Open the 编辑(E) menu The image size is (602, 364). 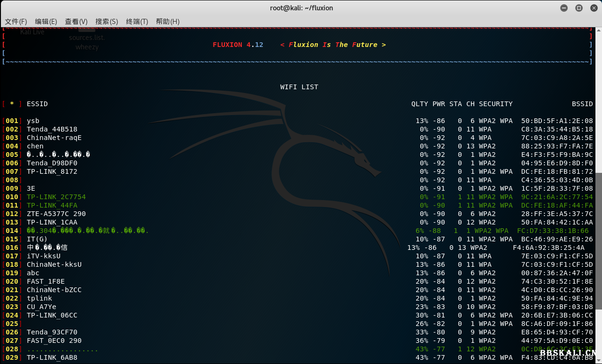(46, 22)
